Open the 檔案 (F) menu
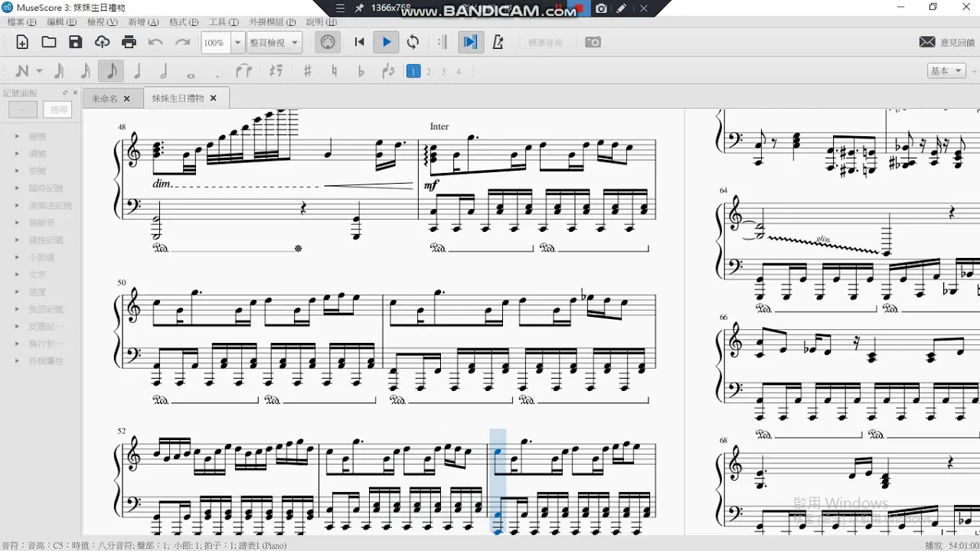980x551 pixels. click(21, 22)
